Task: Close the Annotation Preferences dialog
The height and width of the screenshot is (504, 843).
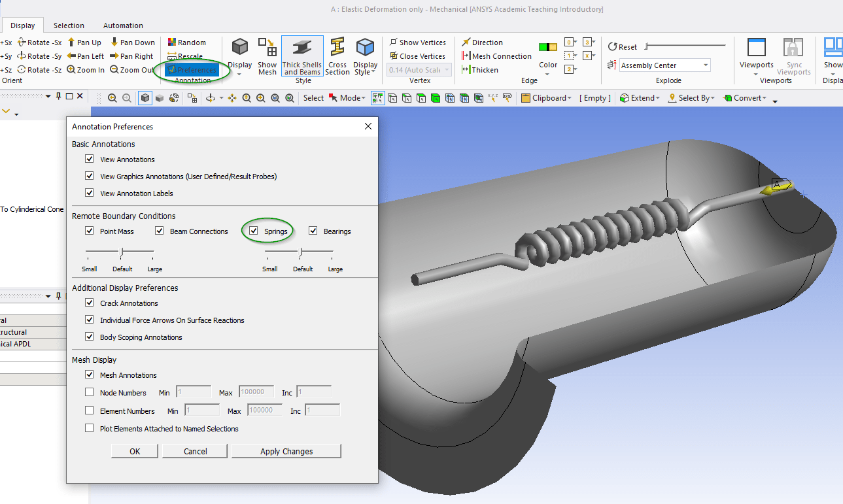Action: coord(368,126)
